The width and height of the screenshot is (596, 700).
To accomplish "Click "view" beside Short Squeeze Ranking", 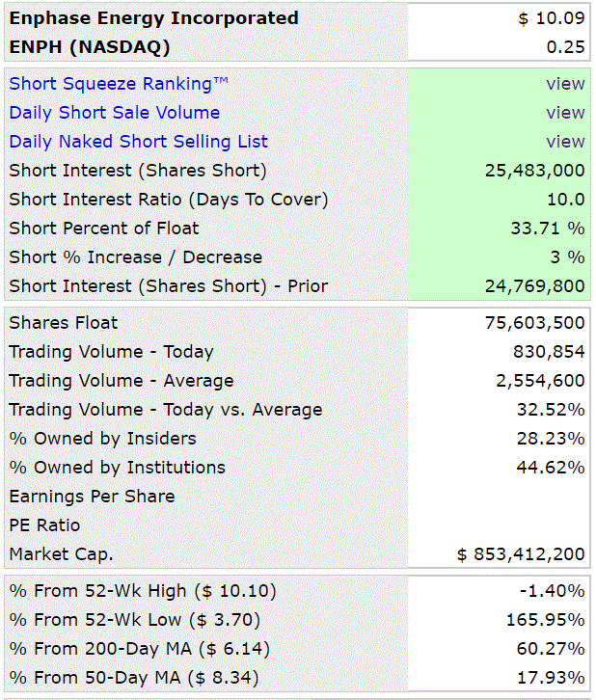I will pyautogui.click(x=565, y=84).
